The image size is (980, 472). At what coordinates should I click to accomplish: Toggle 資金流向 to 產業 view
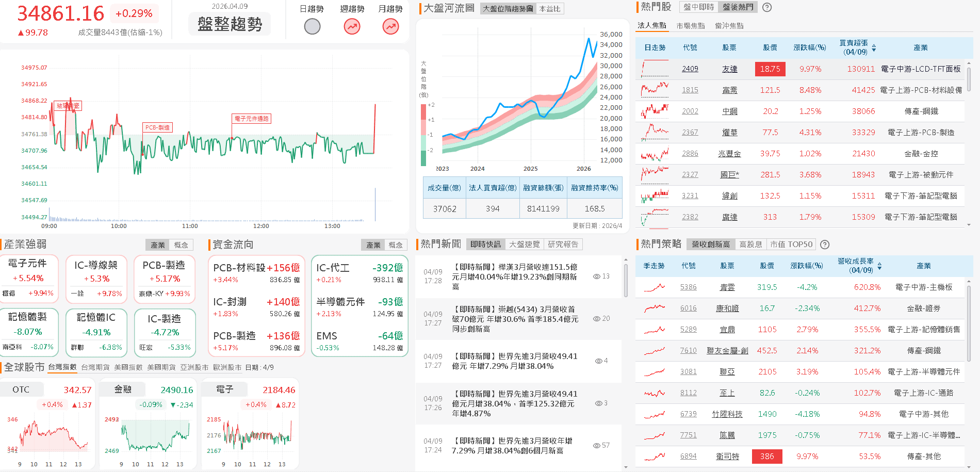pyautogui.click(x=373, y=245)
